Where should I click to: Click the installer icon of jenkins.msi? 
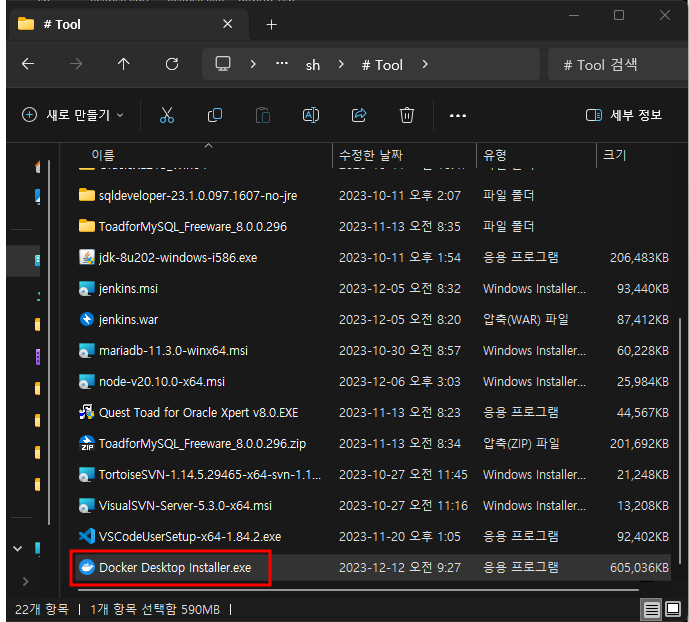click(87, 289)
